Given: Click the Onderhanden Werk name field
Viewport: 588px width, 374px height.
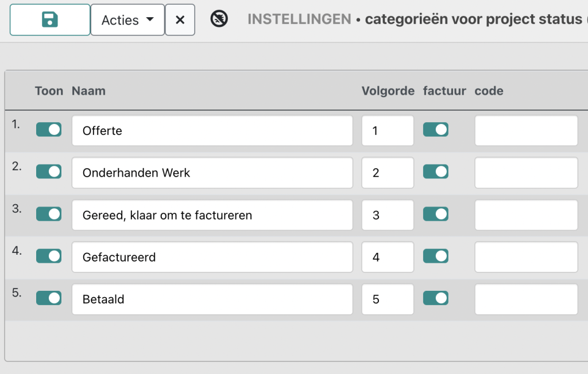Looking at the screenshot, I should [212, 173].
